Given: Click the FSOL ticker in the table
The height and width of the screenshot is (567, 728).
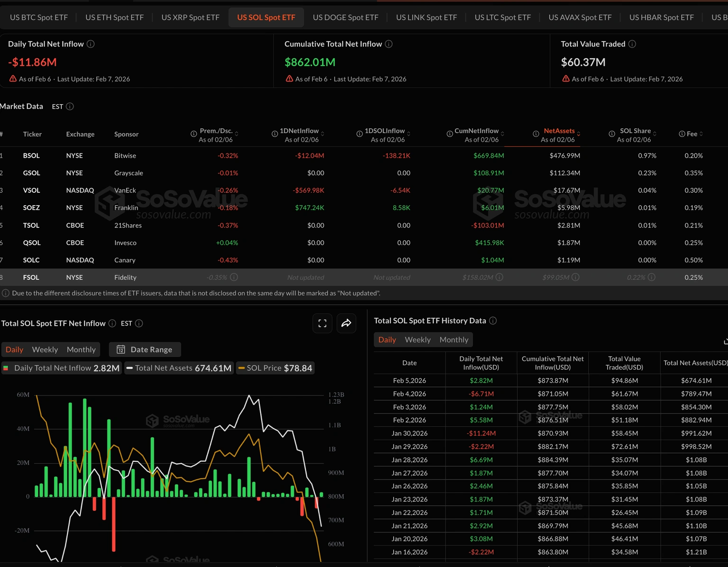Looking at the screenshot, I should 31,277.
